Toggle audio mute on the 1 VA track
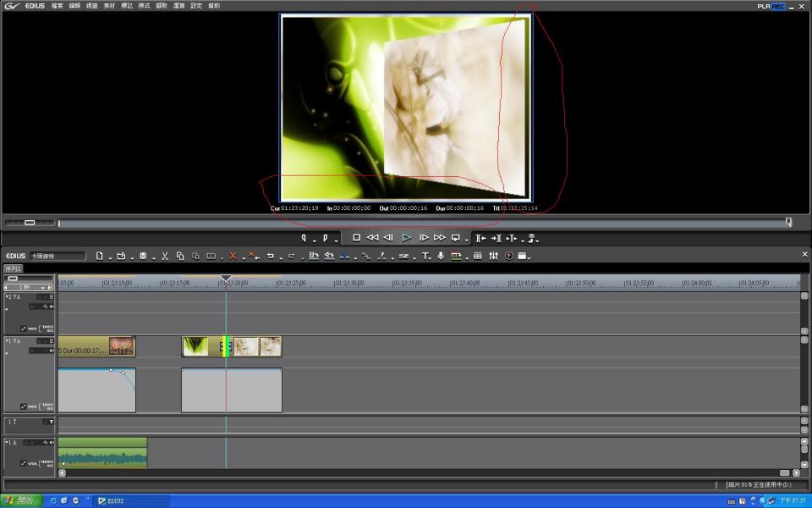Screen dimensions: 812x508 51,351
